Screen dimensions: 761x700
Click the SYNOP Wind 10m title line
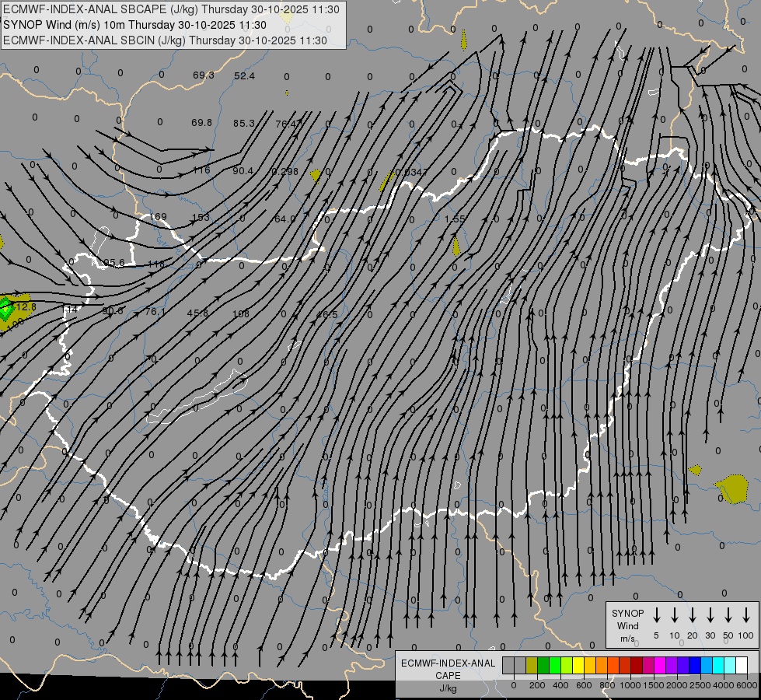(135, 25)
